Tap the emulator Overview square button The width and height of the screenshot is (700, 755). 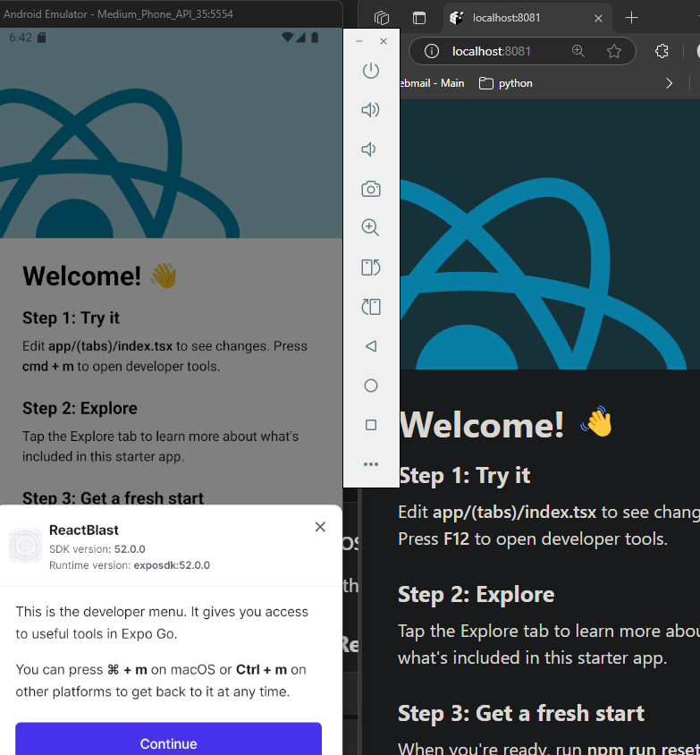click(370, 425)
